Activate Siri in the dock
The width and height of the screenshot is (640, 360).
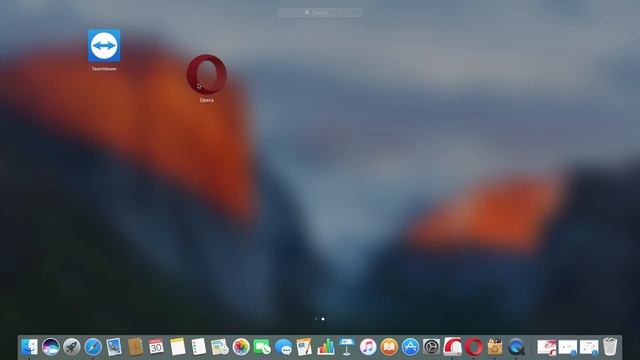coord(51,347)
